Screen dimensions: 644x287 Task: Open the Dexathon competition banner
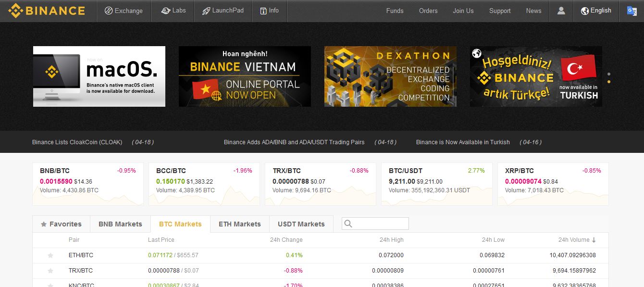pos(390,76)
